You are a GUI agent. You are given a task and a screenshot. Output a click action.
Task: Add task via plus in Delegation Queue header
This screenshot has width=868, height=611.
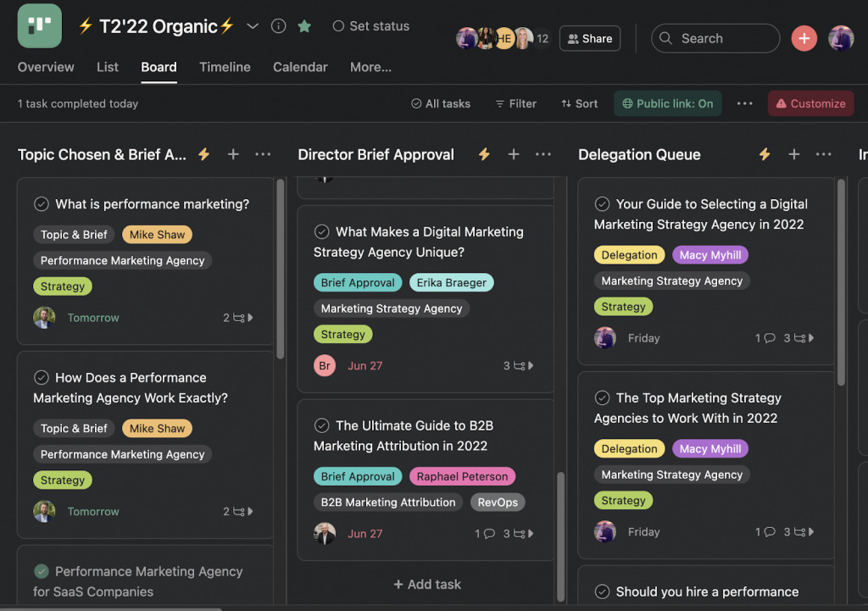click(793, 154)
